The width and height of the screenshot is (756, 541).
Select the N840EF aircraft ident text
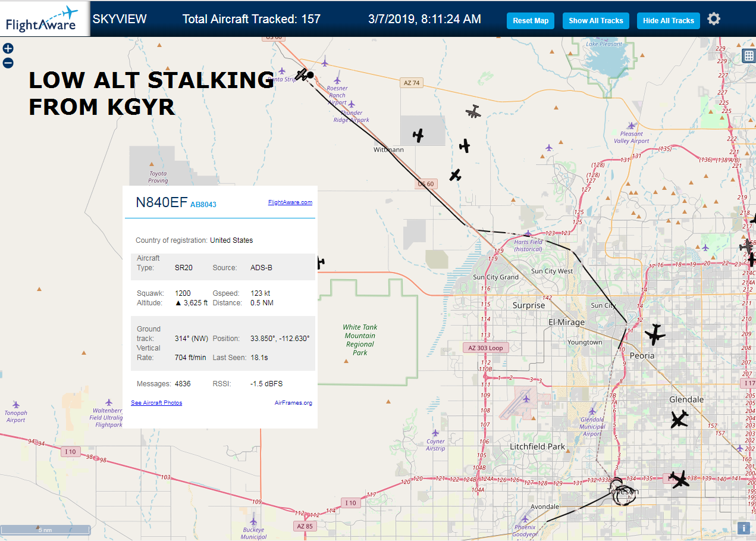tap(162, 202)
